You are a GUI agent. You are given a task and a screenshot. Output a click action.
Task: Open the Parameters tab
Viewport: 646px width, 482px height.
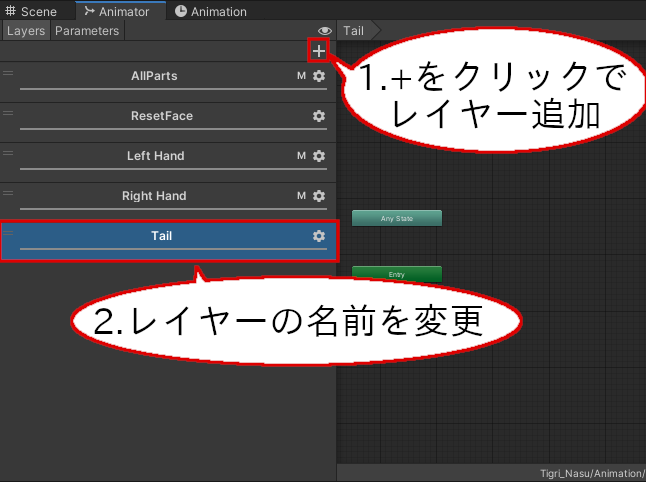click(x=87, y=31)
